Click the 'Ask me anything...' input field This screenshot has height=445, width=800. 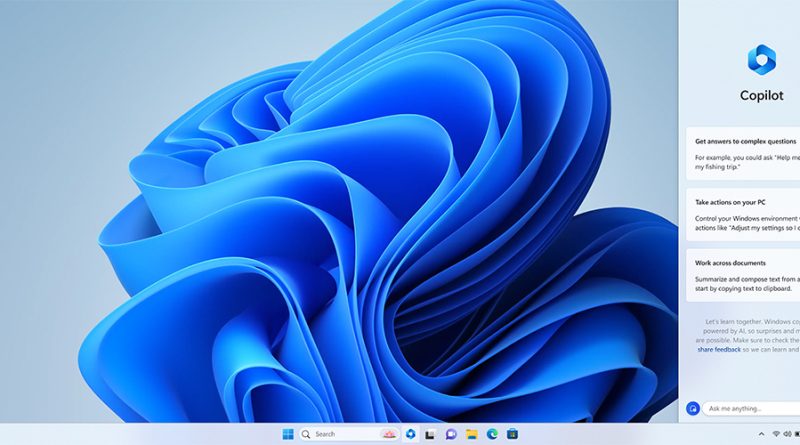(x=751, y=408)
